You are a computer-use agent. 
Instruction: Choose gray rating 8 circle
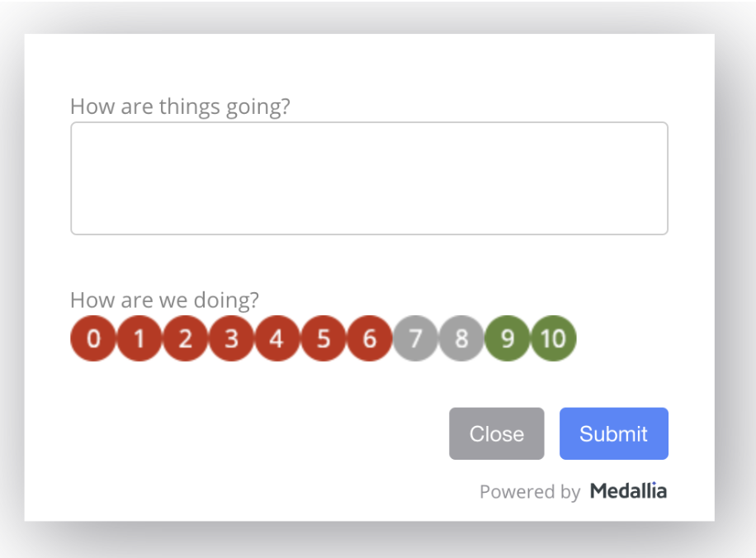pyautogui.click(x=461, y=338)
